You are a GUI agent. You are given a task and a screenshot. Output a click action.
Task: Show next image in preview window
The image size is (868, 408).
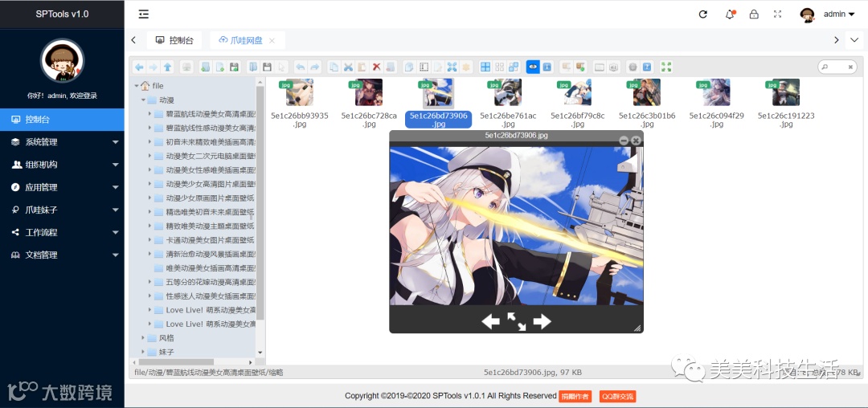pos(542,321)
